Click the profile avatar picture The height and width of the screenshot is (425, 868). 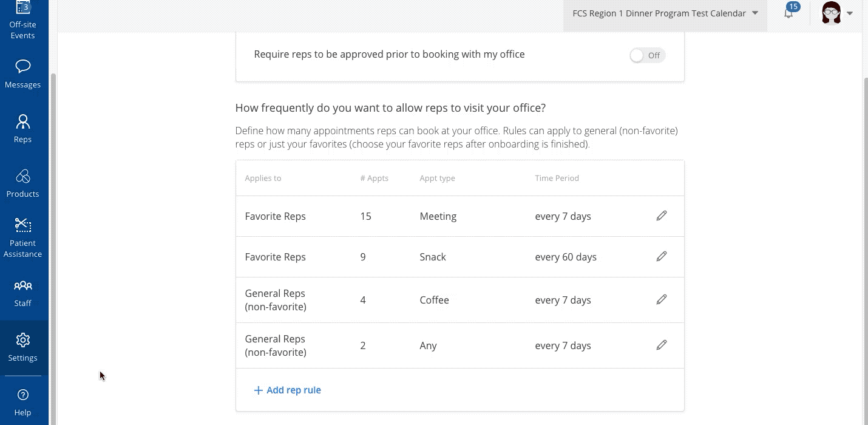click(830, 12)
